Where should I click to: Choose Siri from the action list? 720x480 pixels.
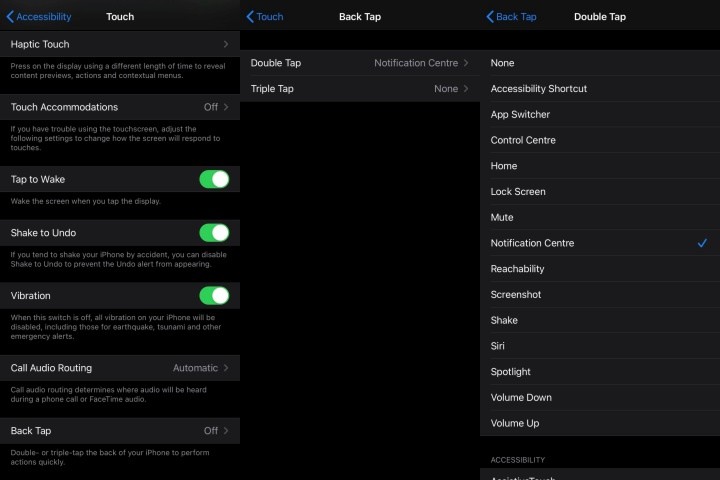(x=600, y=346)
